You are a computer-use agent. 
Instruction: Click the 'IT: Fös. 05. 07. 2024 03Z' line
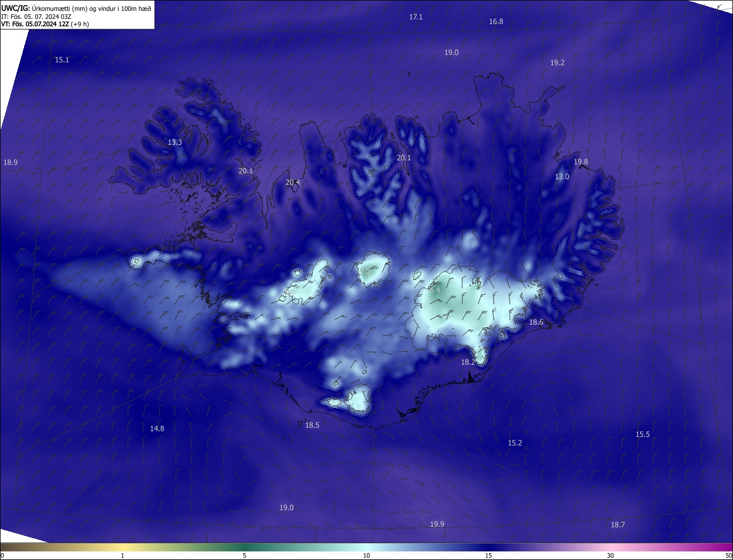click(x=36, y=16)
